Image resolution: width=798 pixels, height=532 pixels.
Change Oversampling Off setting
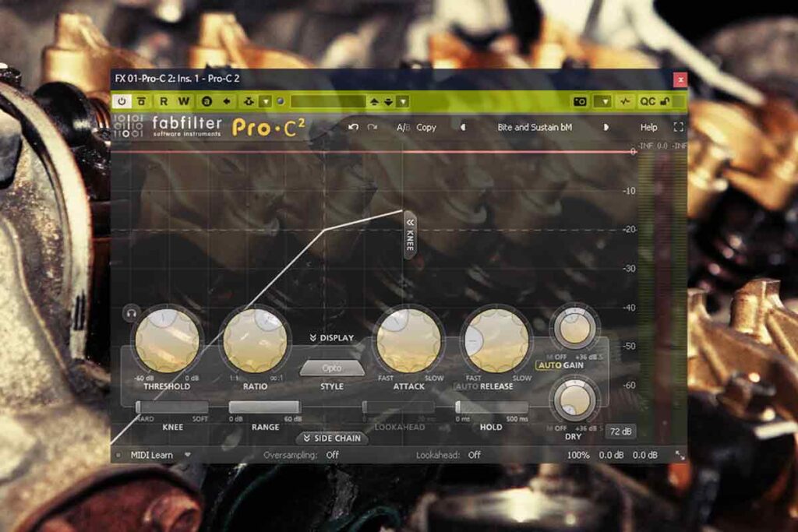coord(332,455)
